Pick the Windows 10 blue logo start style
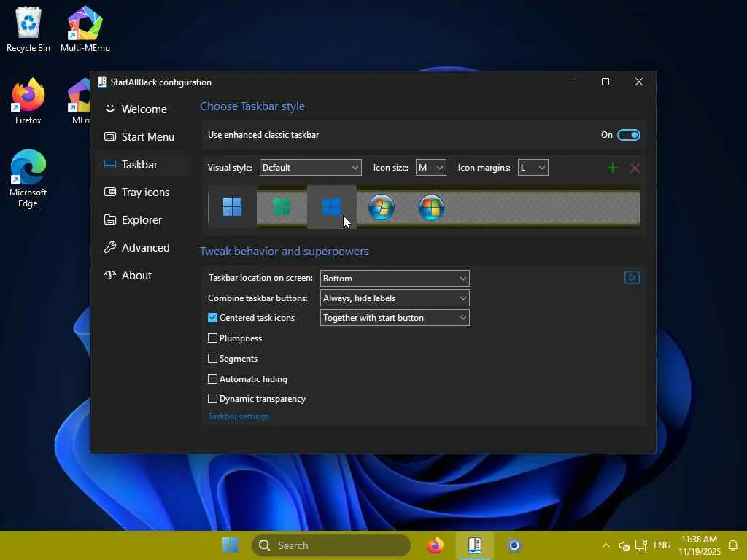747x560 pixels. point(332,206)
